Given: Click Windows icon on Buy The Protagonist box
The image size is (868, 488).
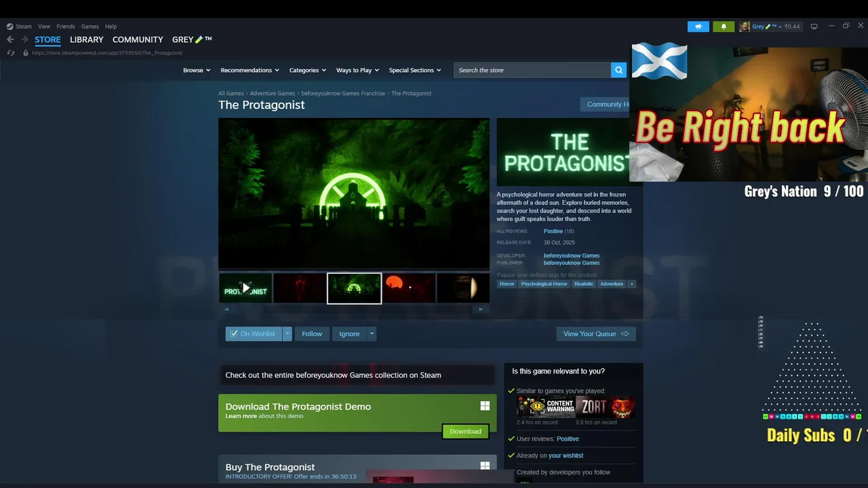Looking at the screenshot, I should [485, 466].
